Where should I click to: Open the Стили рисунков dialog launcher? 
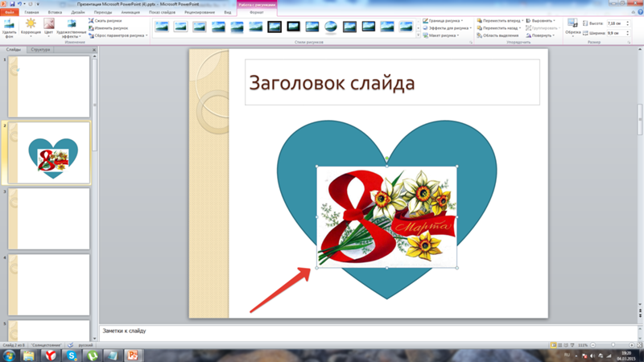471,43
